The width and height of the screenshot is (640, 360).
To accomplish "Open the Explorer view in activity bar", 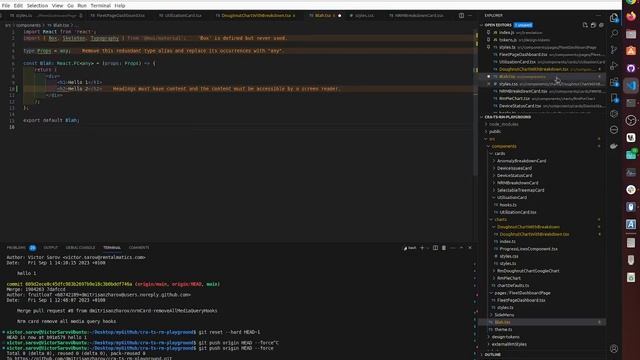I will click(614, 17).
